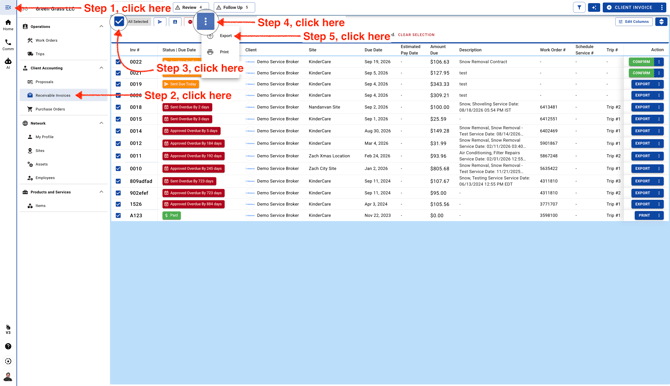Screen dimensions: 670x386
Task: Open the three-dot menu on invoice 0022 row
Action: tap(659, 62)
